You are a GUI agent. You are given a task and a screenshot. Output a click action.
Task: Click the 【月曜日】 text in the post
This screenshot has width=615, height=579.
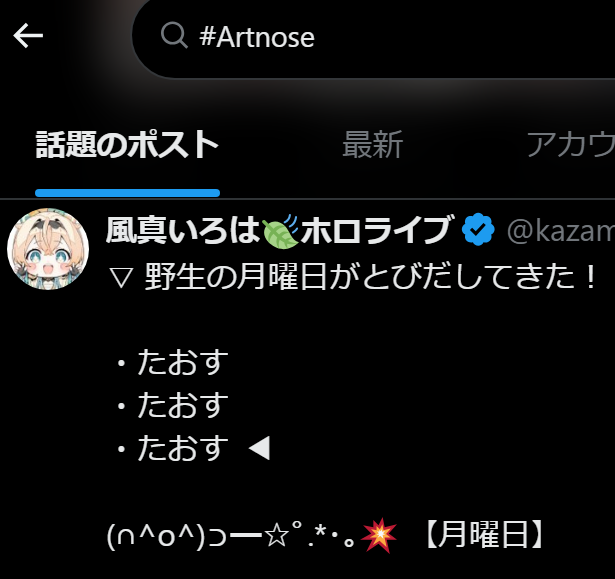point(484,535)
